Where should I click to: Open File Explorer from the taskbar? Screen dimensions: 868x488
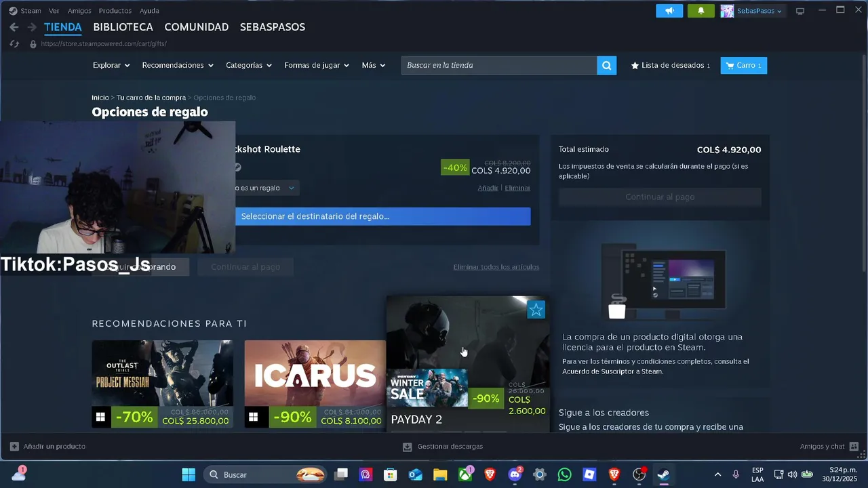click(x=440, y=474)
